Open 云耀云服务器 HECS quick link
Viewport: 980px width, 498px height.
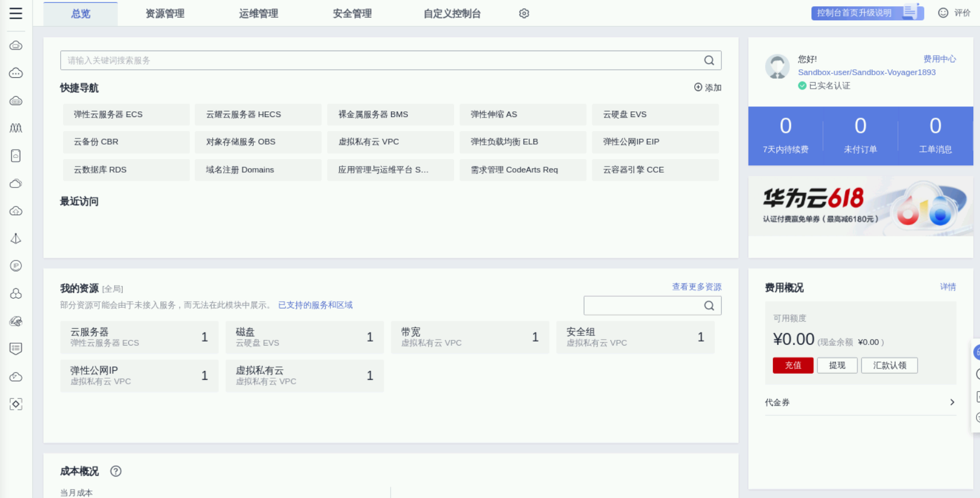[258, 114]
